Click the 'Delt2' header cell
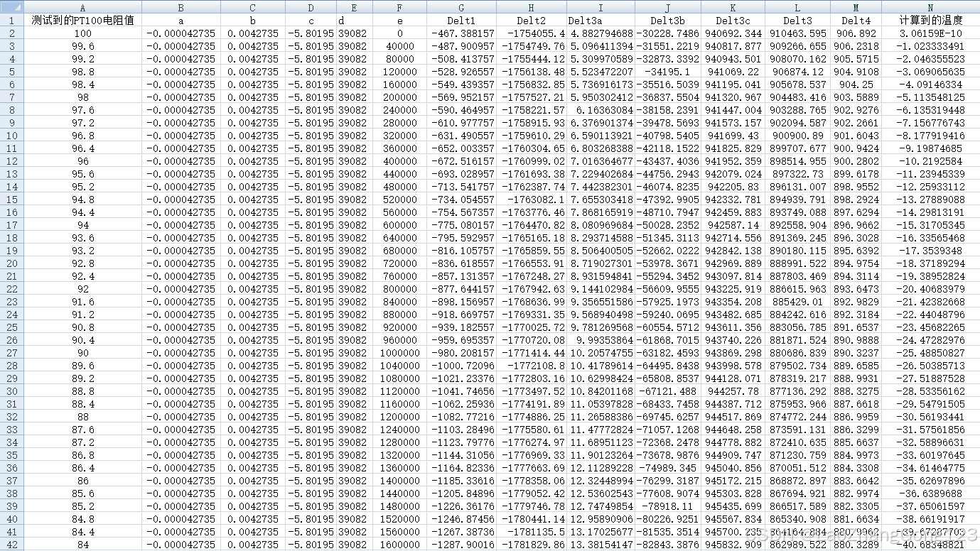This screenshot has height=551, width=980. click(532, 21)
